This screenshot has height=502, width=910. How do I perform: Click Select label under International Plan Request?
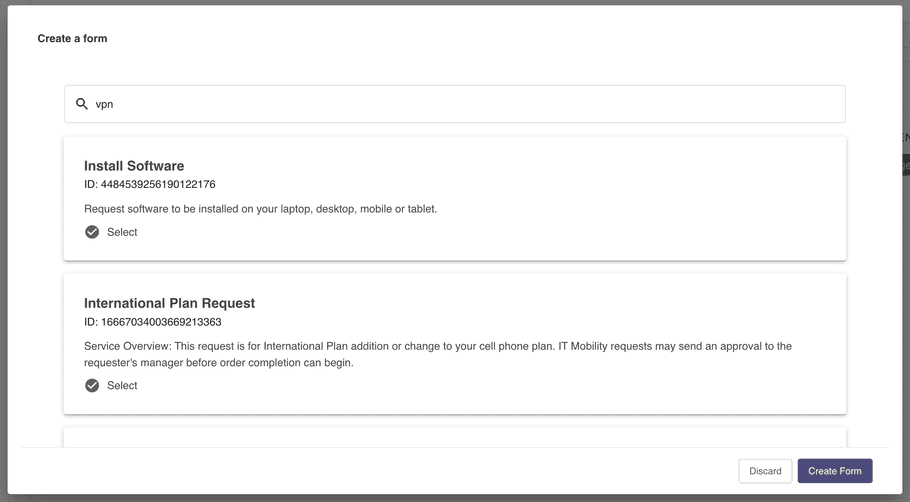122,385
